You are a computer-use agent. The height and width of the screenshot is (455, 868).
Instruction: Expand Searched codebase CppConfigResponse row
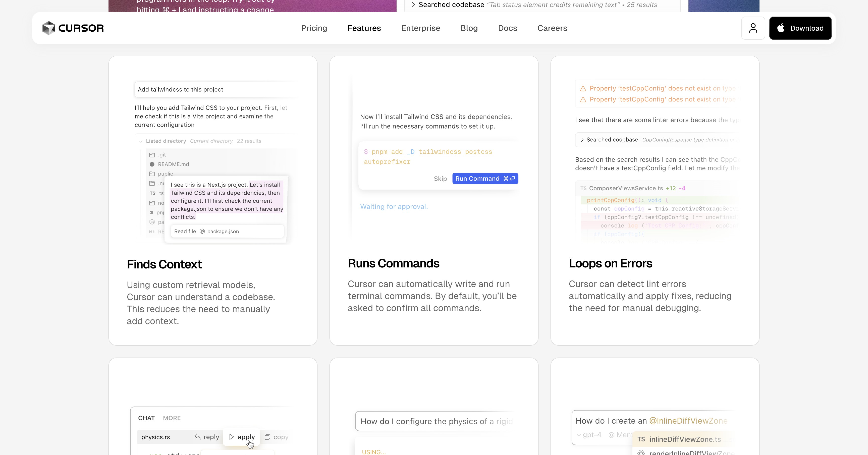tap(582, 140)
